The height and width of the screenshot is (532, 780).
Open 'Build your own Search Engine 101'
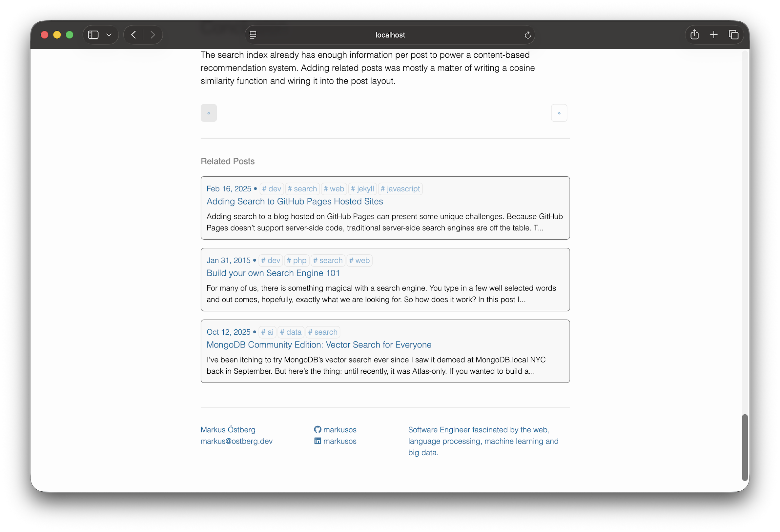[273, 273]
